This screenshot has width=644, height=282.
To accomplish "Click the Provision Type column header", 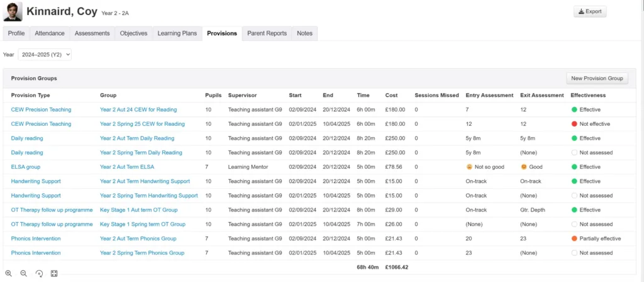I will point(30,96).
